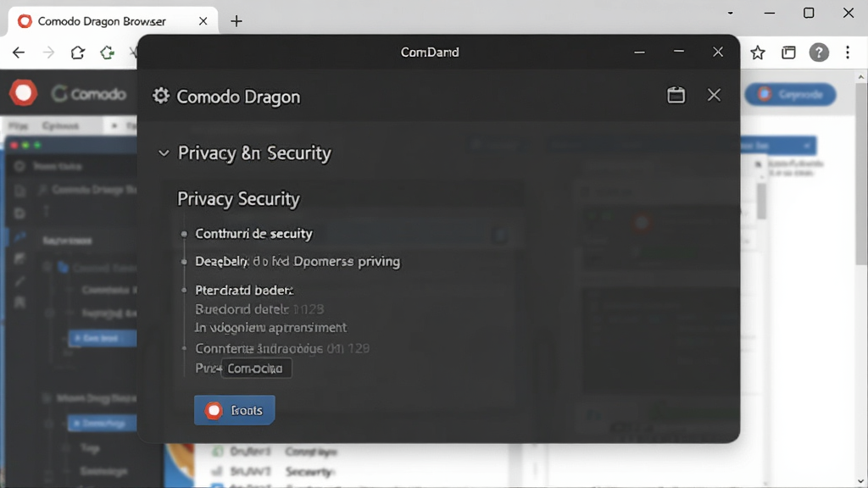
Task: Select the 'Pterdratd beder' list item
Action: (244, 290)
